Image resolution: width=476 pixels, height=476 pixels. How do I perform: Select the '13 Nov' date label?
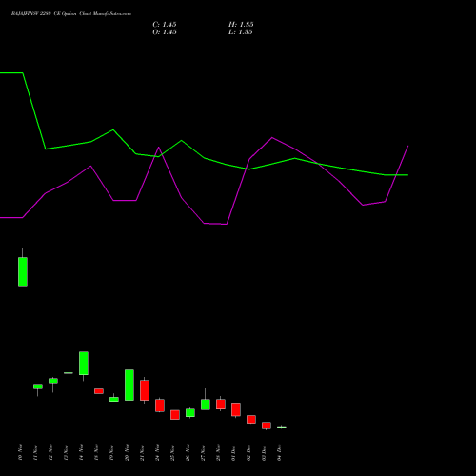click(66, 452)
